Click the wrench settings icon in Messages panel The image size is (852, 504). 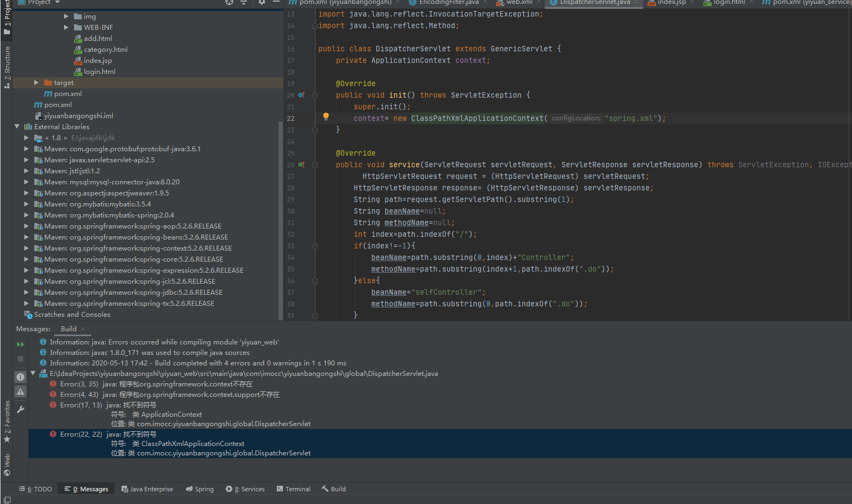[x=20, y=410]
